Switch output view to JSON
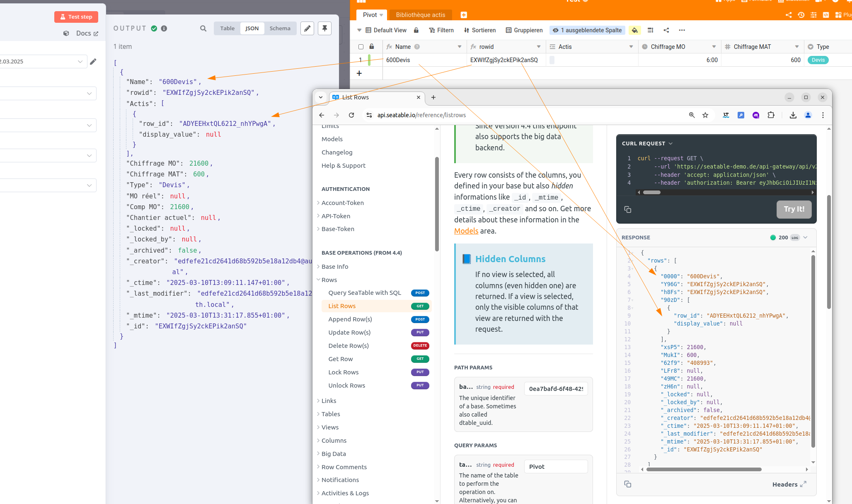Viewport: 852px width, 504px height. pos(252,28)
